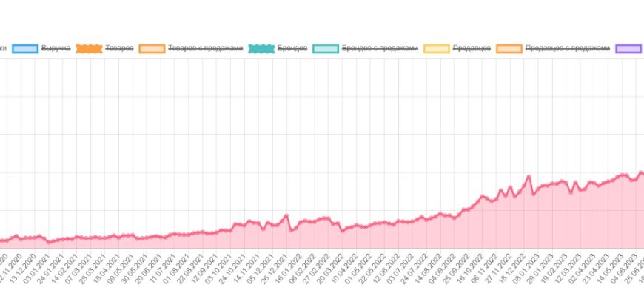Viewport: 644px width, 296px height.
Task: Click the Брендов с продажами legend swatch
Action: point(326,48)
